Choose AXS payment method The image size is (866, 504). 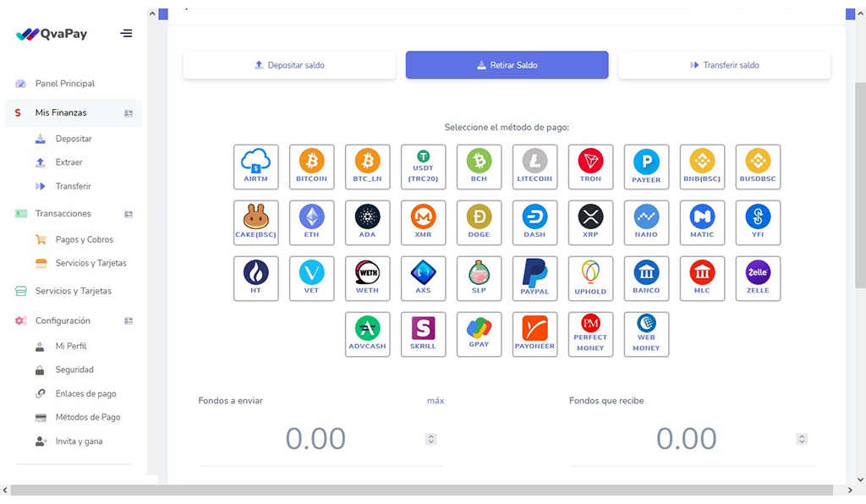[x=423, y=278]
